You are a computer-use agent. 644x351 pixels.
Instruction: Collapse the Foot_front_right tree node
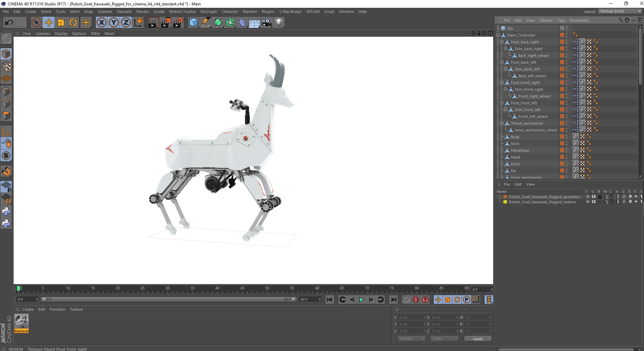point(502,83)
